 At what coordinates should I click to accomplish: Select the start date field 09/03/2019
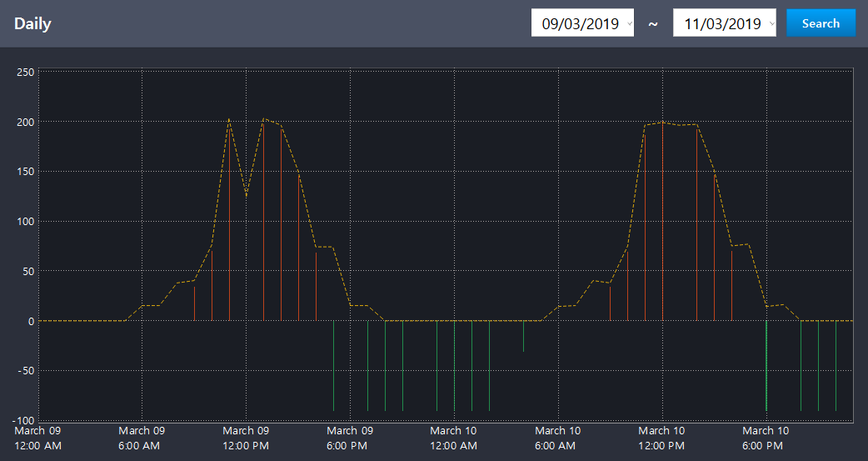pos(582,23)
